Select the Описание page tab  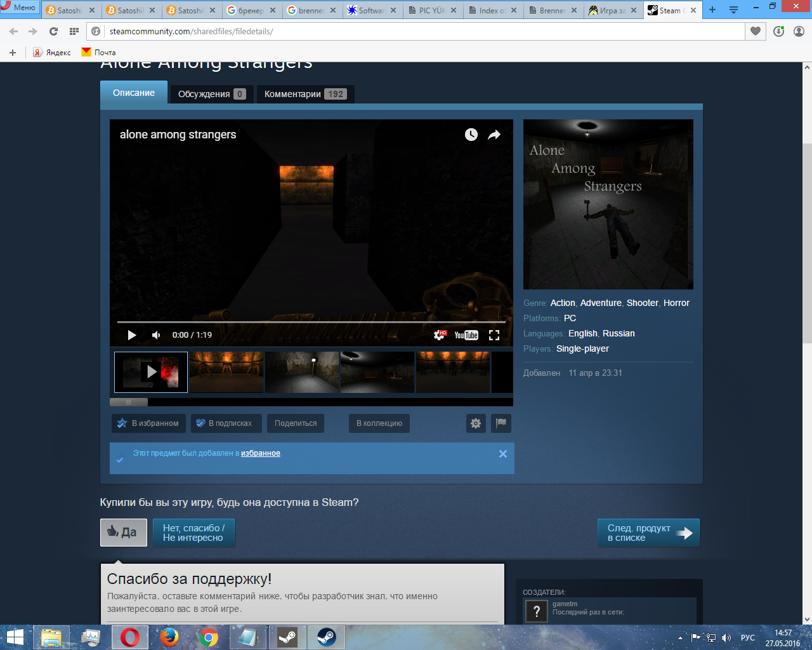click(134, 93)
